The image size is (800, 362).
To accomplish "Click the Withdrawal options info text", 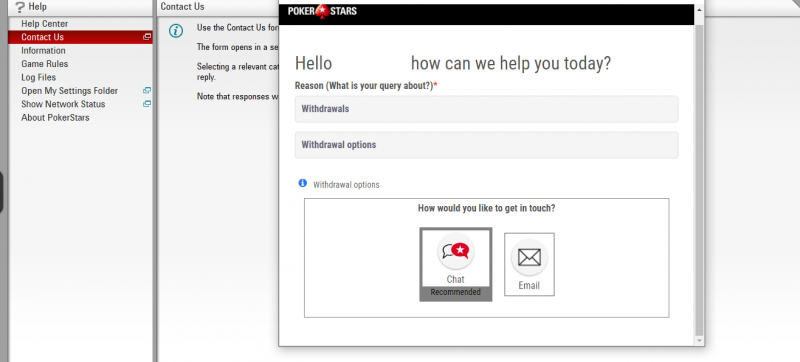I will coord(346,185).
